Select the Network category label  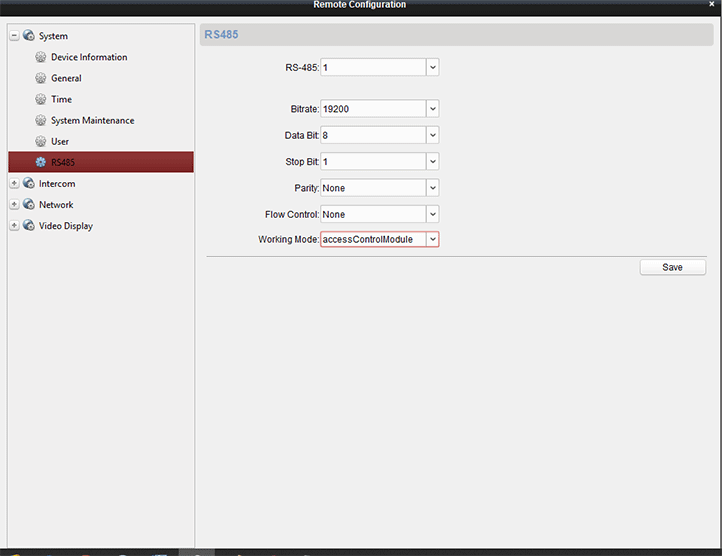(56, 205)
